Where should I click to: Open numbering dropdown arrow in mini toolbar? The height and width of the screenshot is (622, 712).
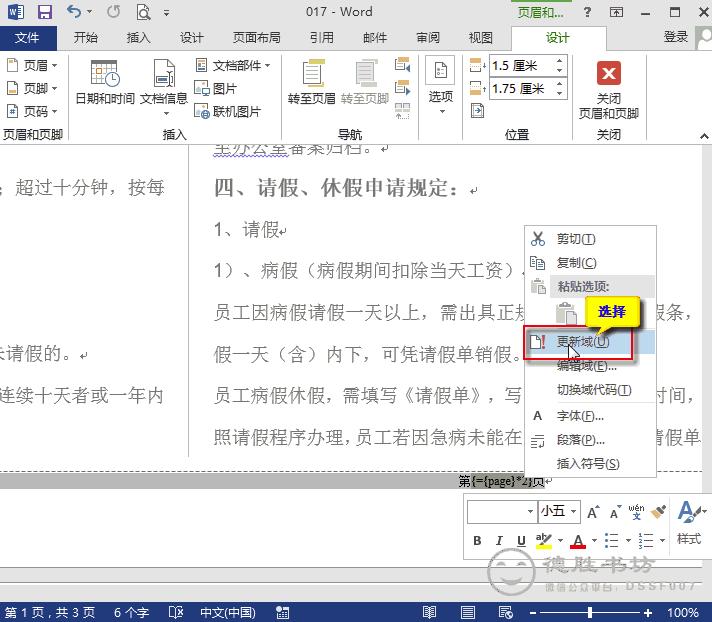click(662, 540)
